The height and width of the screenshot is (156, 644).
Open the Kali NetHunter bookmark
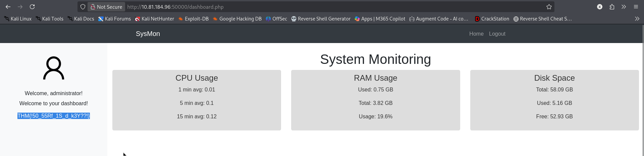pyautogui.click(x=155, y=19)
